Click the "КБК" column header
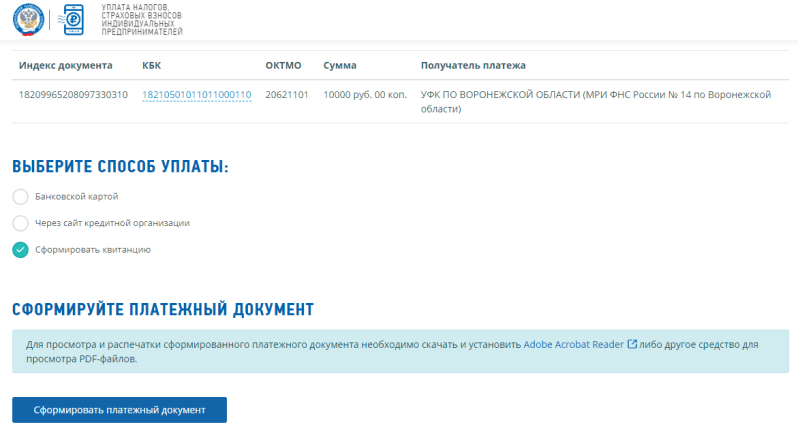 coord(152,65)
